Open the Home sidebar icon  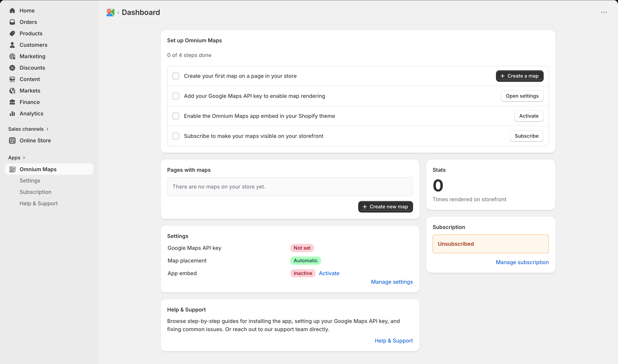click(12, 11)
